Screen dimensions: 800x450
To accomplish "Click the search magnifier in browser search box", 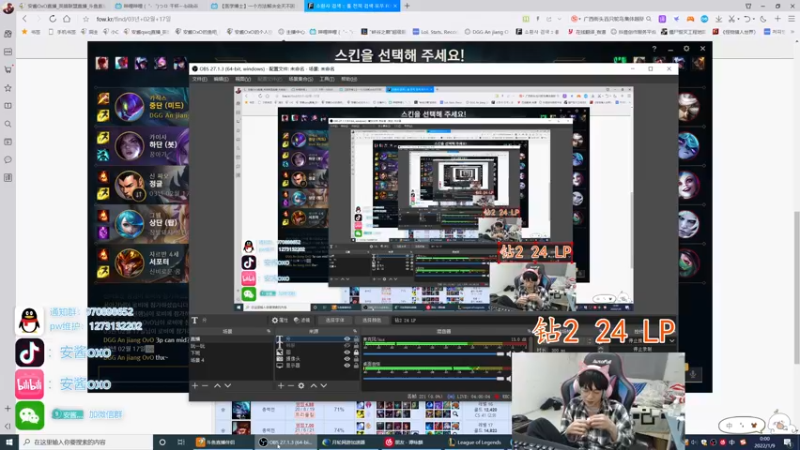I will pos(649,19).
